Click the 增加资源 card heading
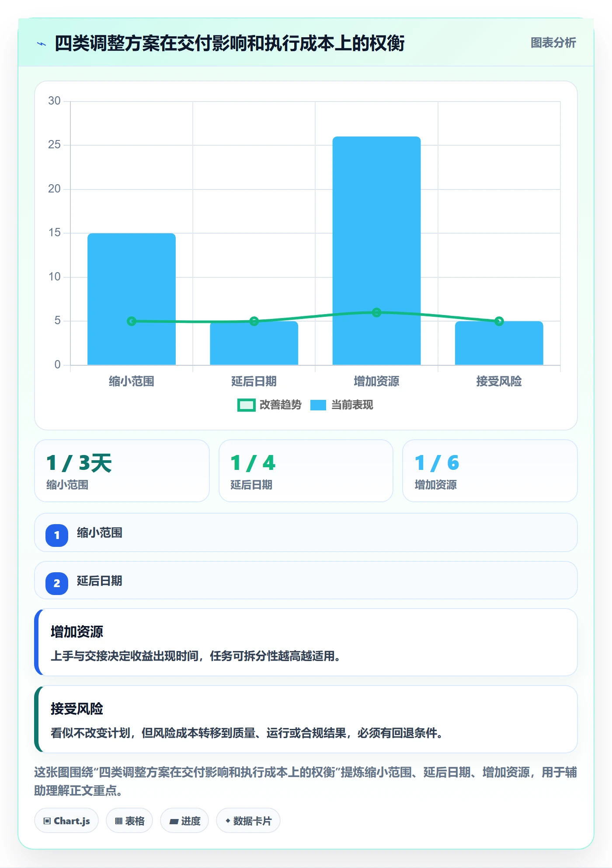This screenshot has width=612, height=868. (77, 632)
